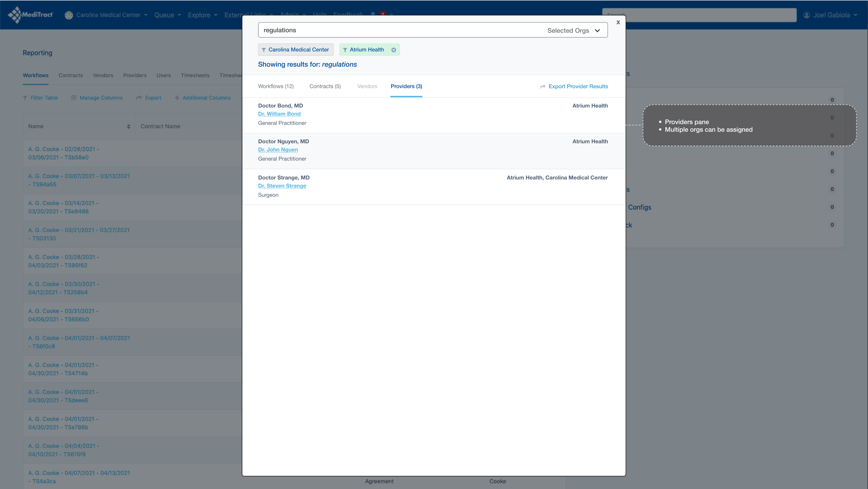Click the Manage Columns table icon
The height and width of the screenshot is (489, 868).
coord(74,98)
